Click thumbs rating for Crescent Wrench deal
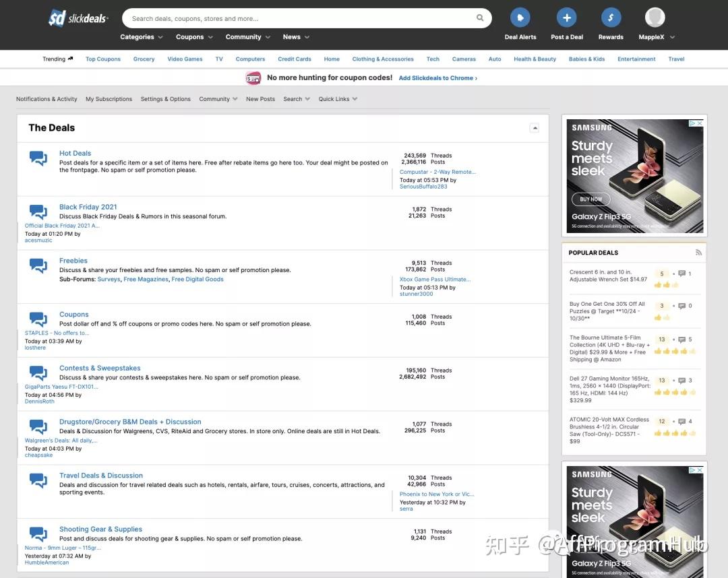This screenshot has height=578, width=728. tap(666, 284)
